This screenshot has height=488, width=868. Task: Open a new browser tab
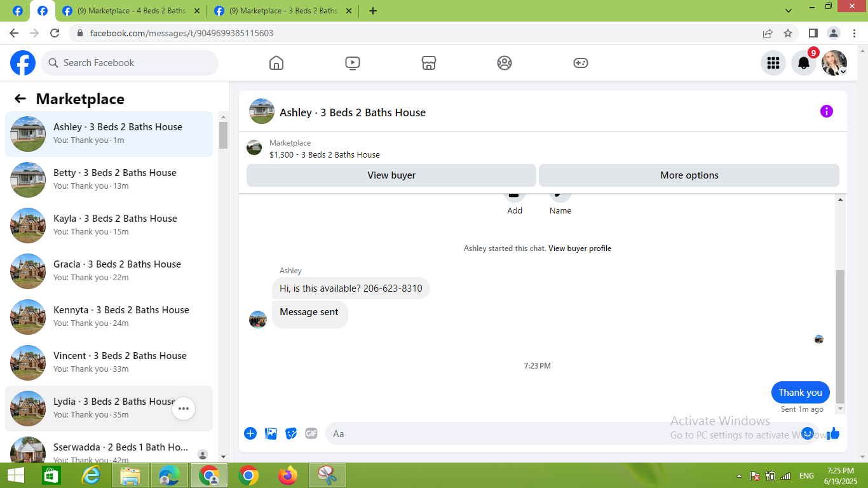coord(373,11)
